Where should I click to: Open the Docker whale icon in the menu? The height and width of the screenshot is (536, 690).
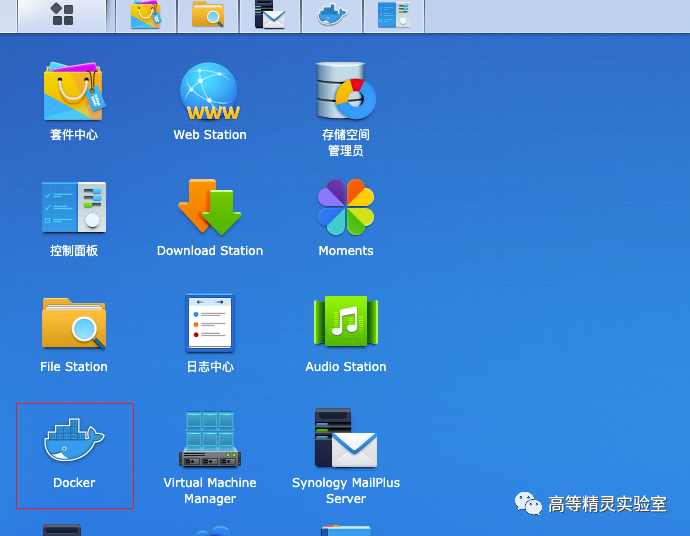(74, 440)
